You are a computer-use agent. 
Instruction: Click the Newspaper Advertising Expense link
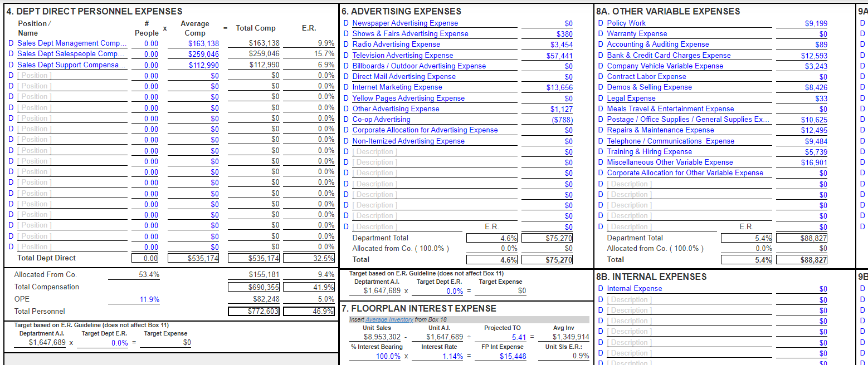coord(405,23)
